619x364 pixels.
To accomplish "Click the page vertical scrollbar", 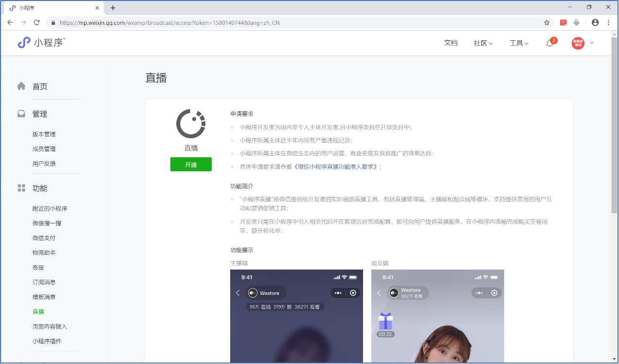I will (x=614, y=126).
